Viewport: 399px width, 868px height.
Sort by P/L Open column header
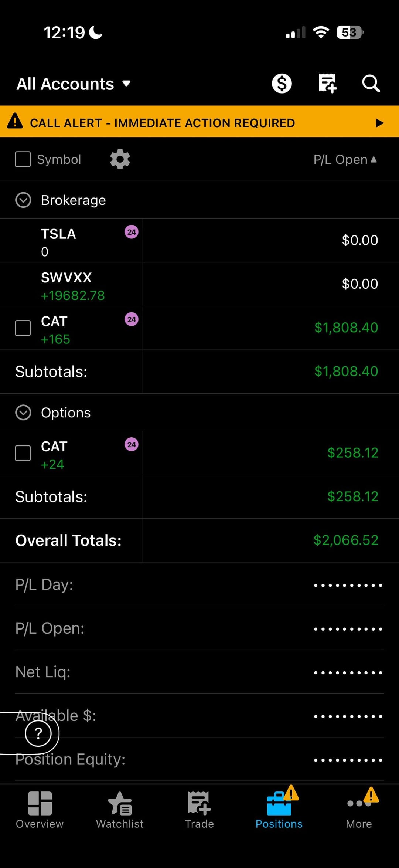(x=345, y=160)
